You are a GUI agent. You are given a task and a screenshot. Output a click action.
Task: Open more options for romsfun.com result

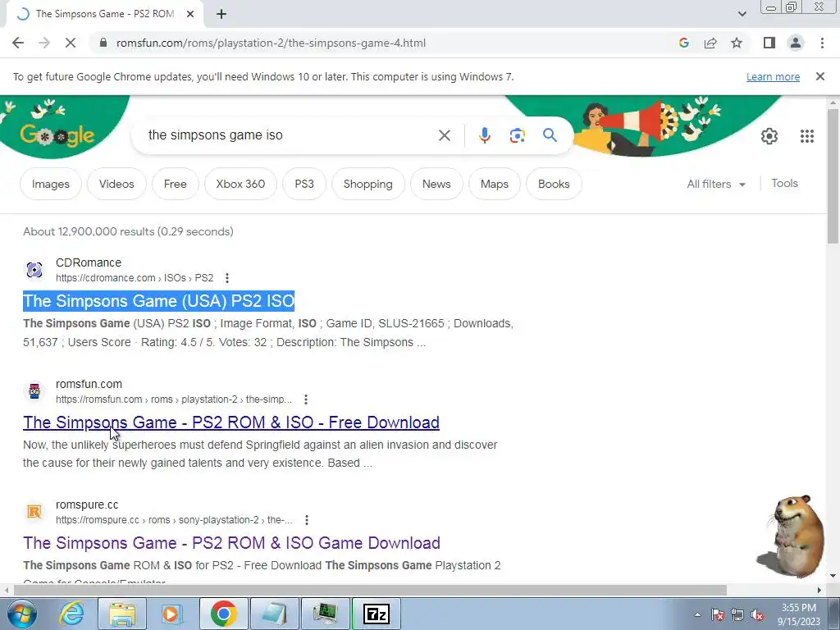pos(306,399)
